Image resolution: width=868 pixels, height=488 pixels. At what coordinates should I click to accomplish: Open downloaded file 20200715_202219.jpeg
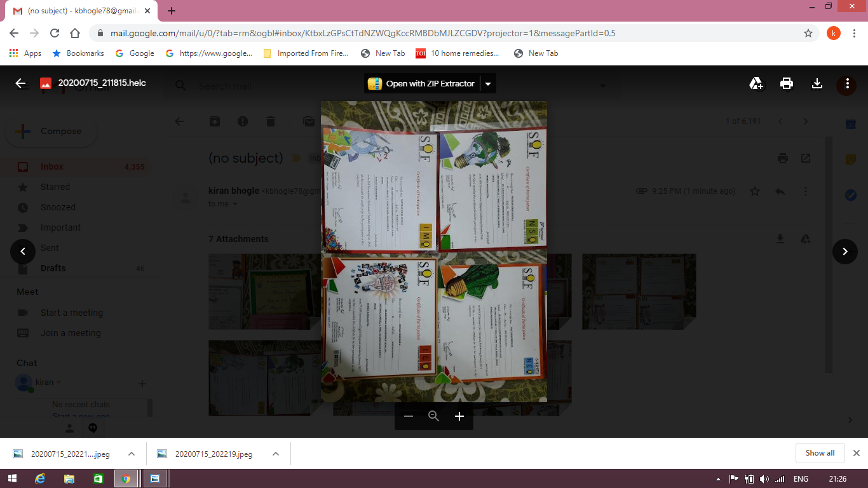(x=214, y=454)
